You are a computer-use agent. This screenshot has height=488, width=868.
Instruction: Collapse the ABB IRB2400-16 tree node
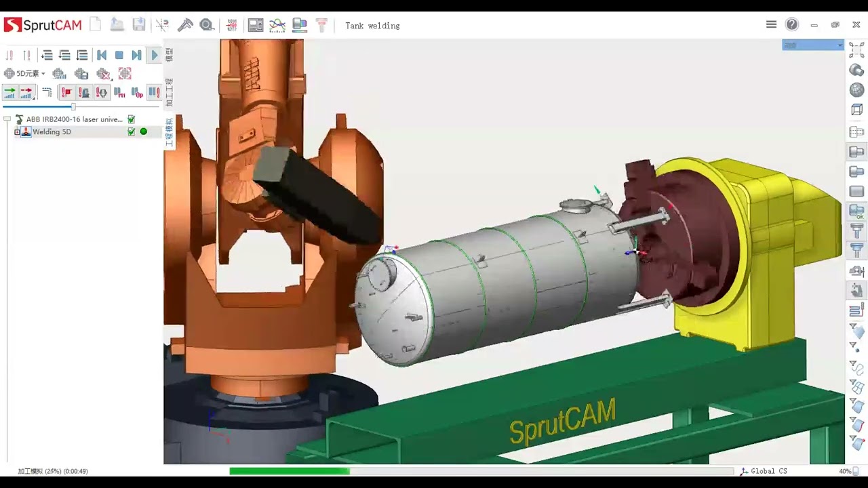click(7, 119)
